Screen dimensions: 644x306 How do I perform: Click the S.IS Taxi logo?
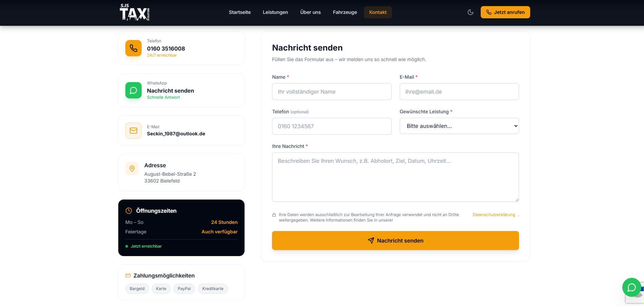[x=134, y=12]
